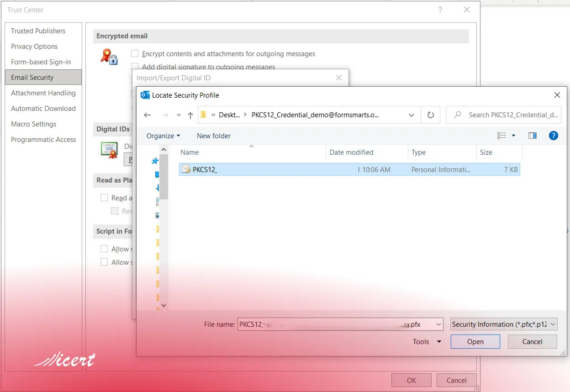This screenshot has width=570, height=392.
Task: Toggle the Read as plain text checkbox
Action: (104, 198)
